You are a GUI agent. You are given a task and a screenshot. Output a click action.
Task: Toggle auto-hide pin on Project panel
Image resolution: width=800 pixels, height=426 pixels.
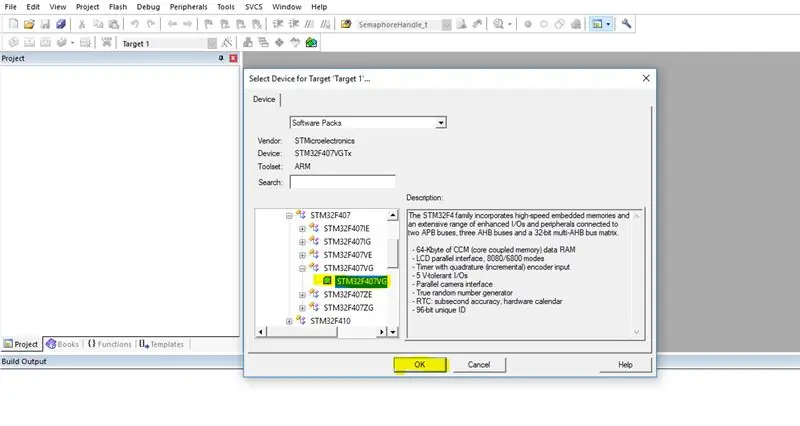click(x=221, y=58)
